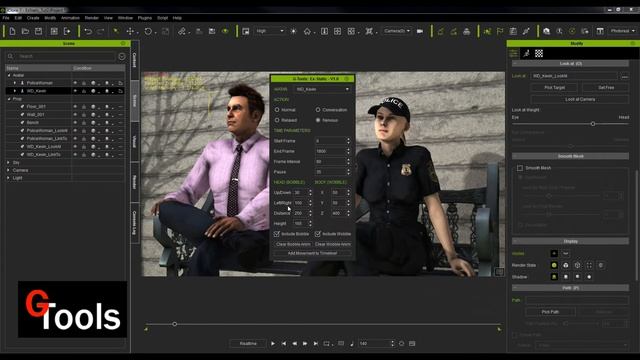Click the Pick Target button

tap(554, 88)
